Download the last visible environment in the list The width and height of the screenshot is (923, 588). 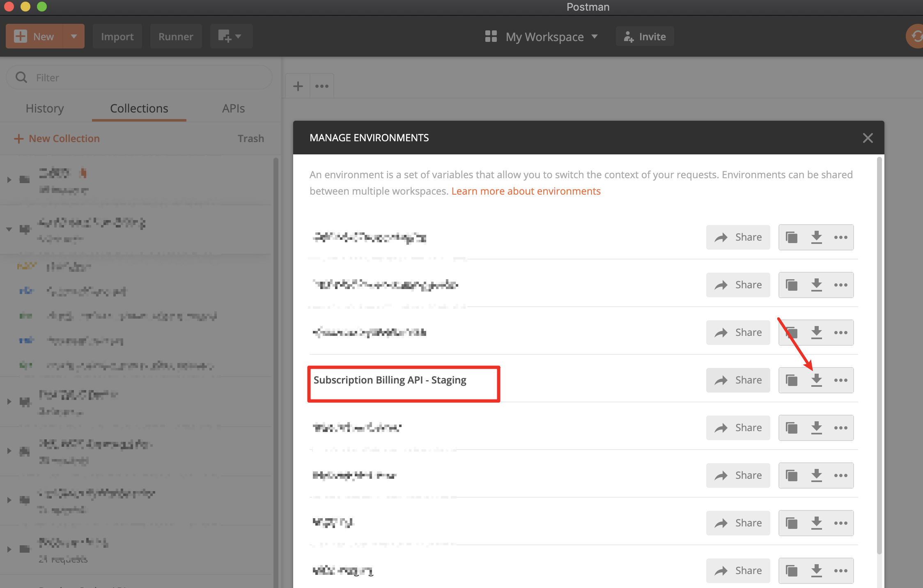click(x=817, y=571)
